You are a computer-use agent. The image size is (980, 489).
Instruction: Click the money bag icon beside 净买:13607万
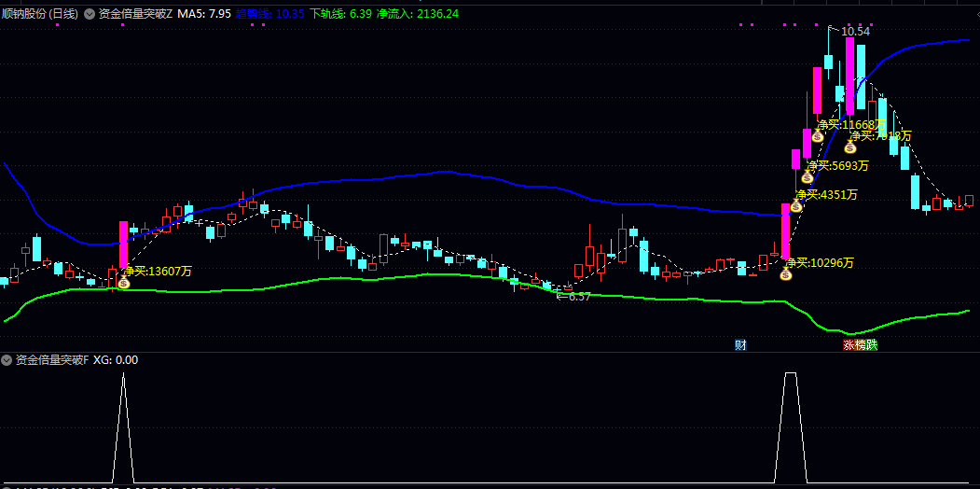click(x=124, y=284)
